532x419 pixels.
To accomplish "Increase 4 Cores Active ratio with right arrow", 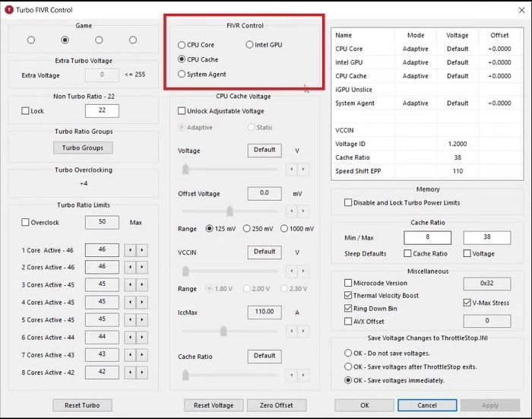I will click(142, 302).
